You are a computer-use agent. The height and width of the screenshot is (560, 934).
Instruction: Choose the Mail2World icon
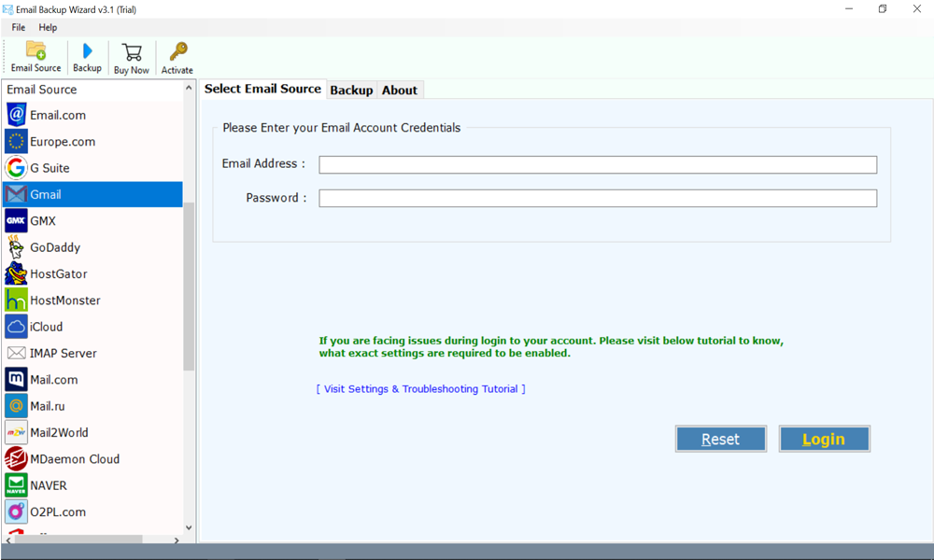(x=16, y=433)
